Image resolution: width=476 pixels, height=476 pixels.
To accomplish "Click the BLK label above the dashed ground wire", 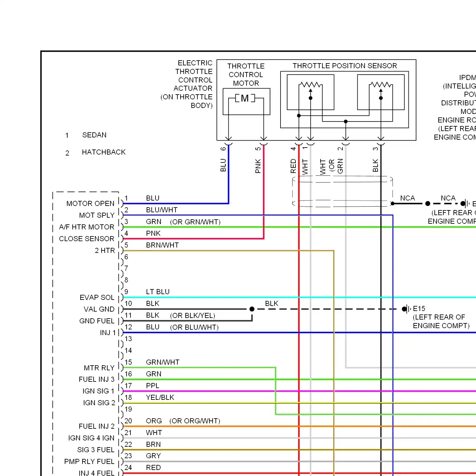I will [272, 303].
